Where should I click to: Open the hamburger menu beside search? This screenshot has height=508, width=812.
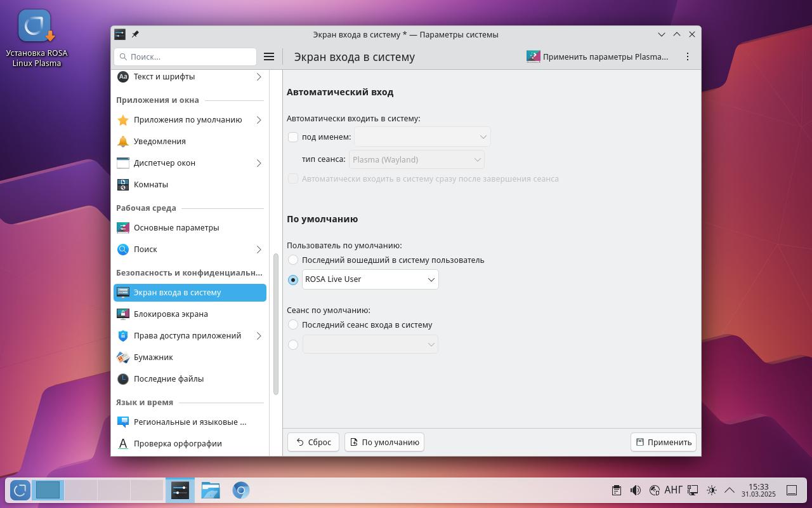[269, 57]
